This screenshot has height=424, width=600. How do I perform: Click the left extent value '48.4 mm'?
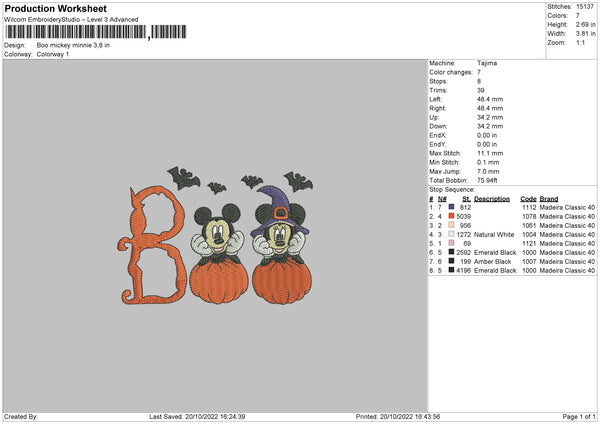pos(490,99)
